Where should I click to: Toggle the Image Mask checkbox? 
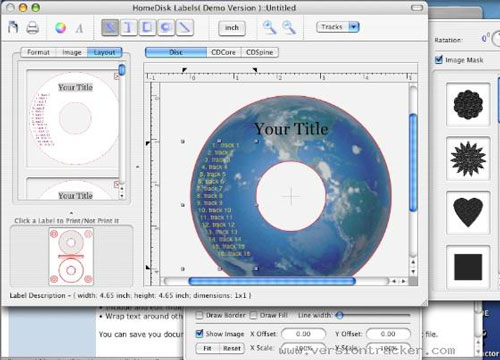pos(439,60)
